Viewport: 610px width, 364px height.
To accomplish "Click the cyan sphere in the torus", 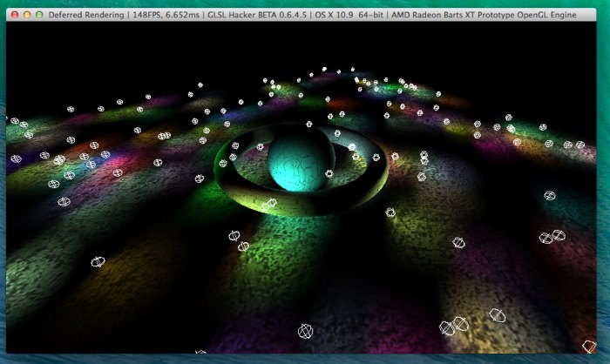I will [x=300, y=161].
